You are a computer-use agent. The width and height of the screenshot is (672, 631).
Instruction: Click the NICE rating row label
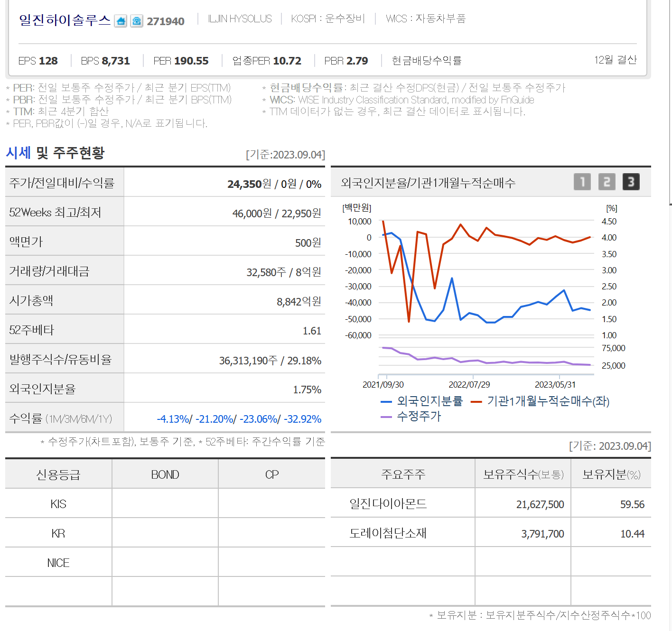pyautogui.click(x=58, y=563)
